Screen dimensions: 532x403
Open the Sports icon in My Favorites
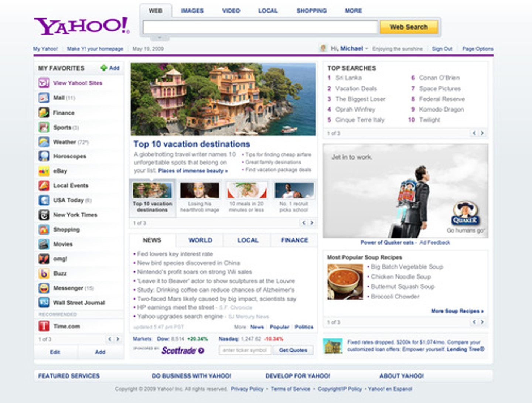pos(44,127)
